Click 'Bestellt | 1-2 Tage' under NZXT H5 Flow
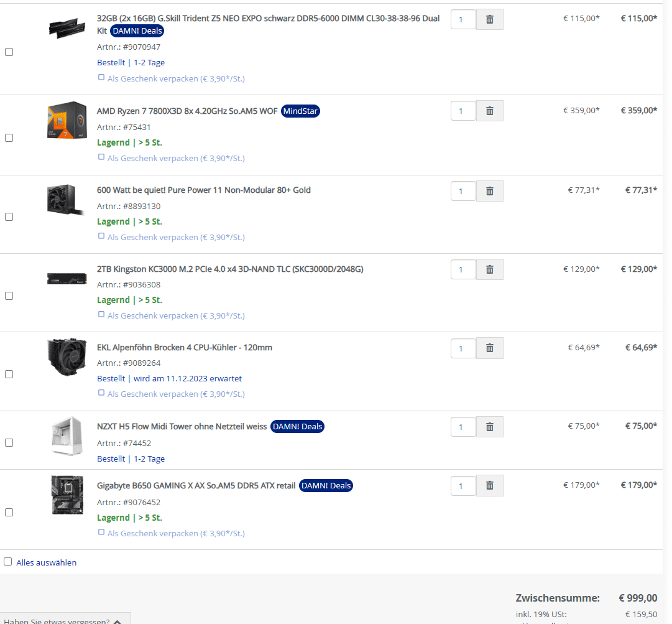The height and width of the screenshot is (624, 672). click(x=131, y=459)
